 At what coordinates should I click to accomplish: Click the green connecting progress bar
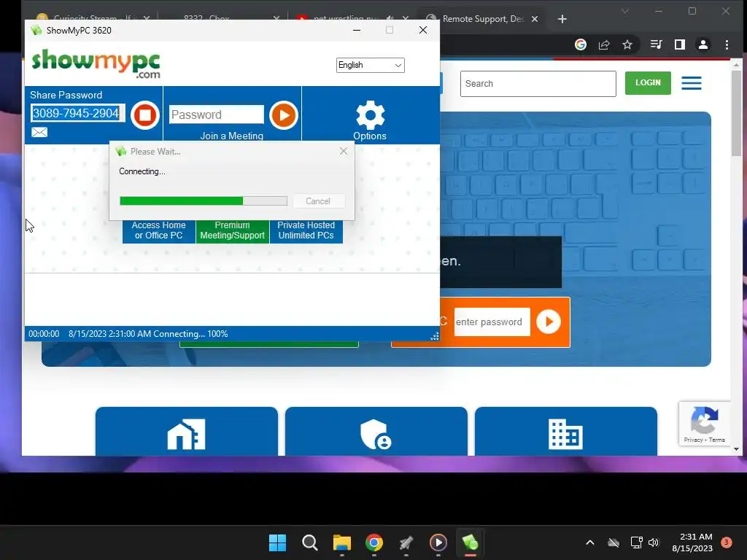[204, 201]
